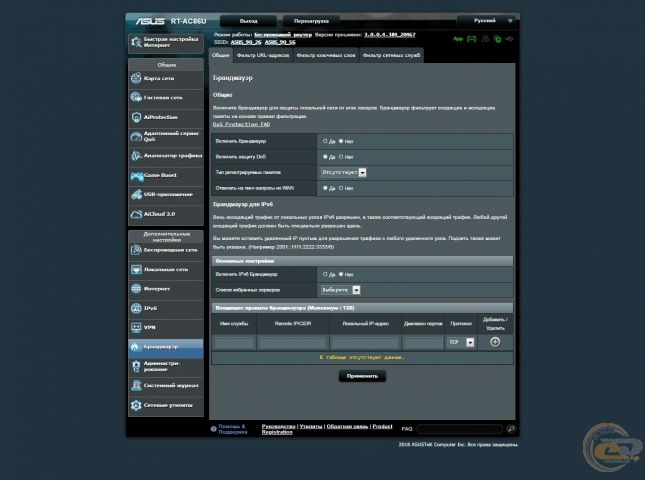Select Да for ping-запросы из WAN

pyautogui.click(x=325, y=188)
